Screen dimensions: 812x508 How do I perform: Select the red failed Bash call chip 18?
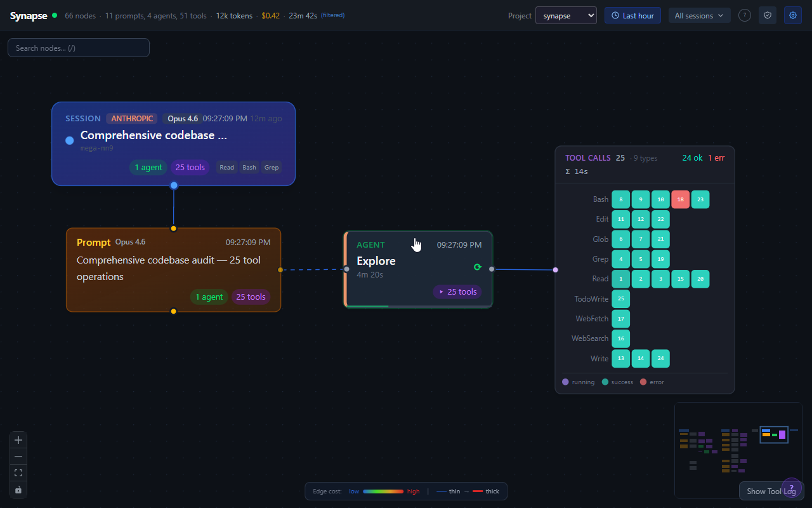[680, 199]
